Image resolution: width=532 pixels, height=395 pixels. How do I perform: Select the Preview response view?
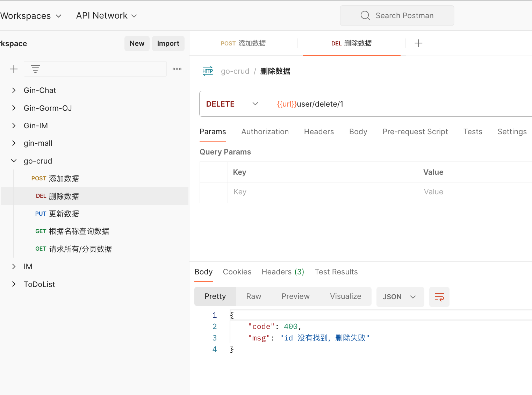(296, 296)
